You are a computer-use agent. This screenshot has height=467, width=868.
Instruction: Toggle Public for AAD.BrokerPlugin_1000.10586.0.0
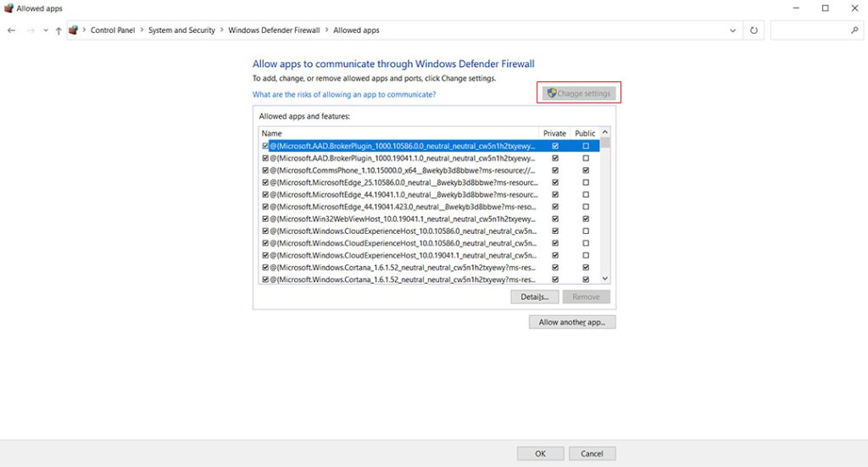tap(586, 146)
